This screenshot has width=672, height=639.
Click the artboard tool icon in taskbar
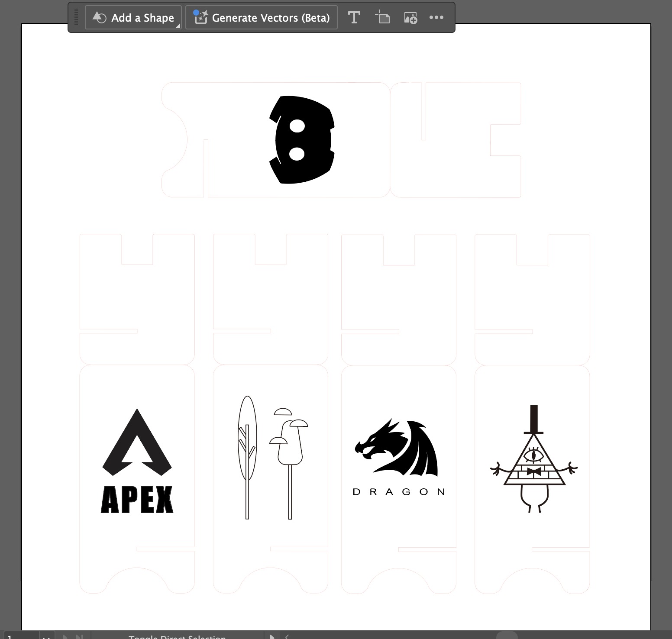click(x=382, y=18)
